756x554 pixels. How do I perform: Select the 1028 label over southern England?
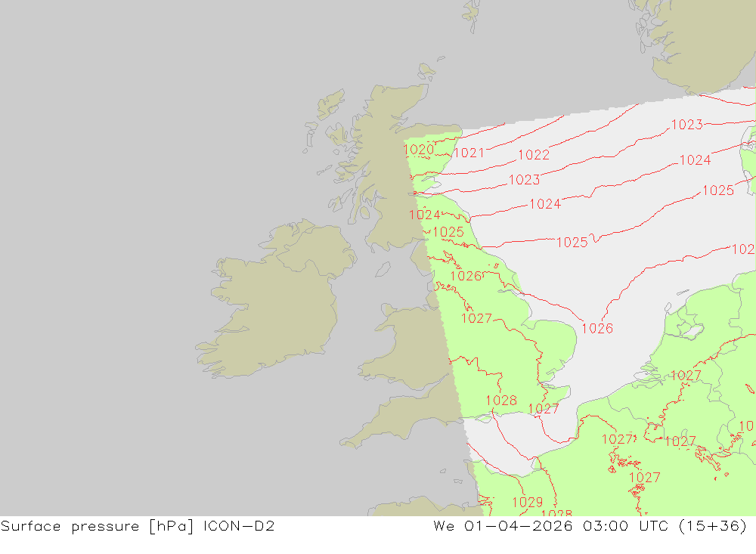pos(501,400)
